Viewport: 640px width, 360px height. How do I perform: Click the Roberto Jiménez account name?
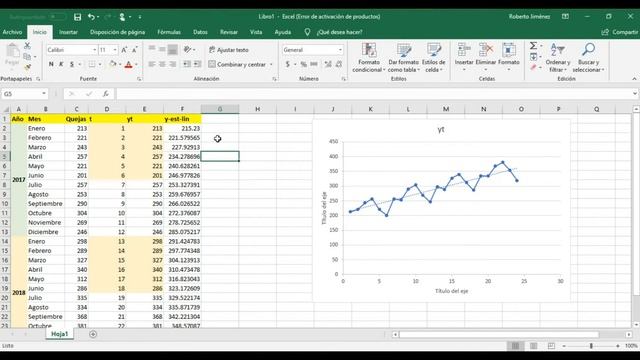(529, 17)
